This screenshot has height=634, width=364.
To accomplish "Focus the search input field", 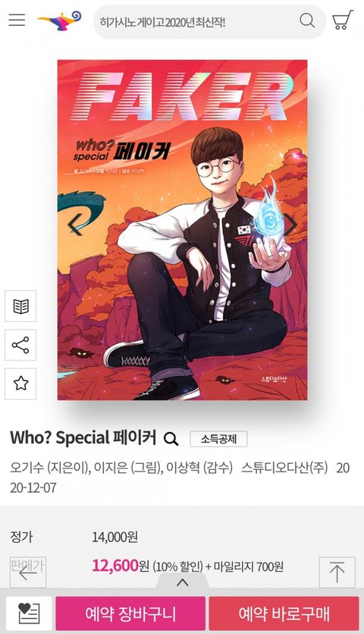I will pyautogui.click(x=196, y=21).
